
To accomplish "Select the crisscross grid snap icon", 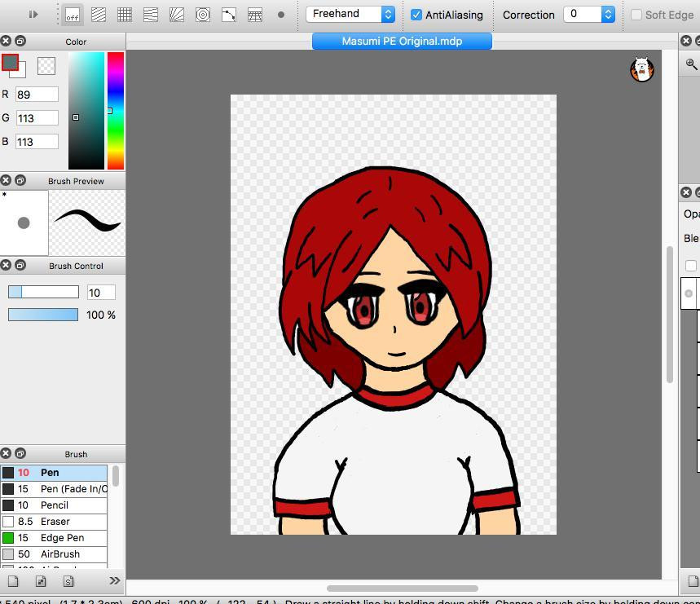I will pyautogui.click(x=125, y=15).
